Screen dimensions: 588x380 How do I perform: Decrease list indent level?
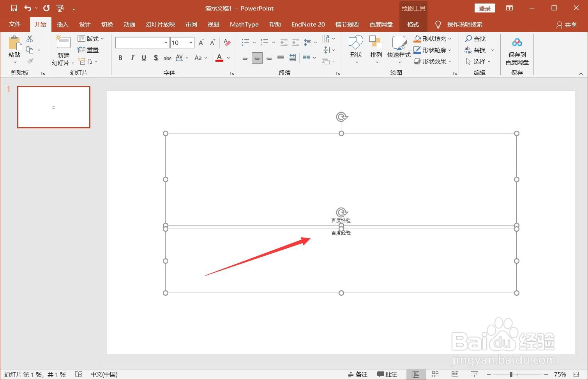tap(284, 43)
